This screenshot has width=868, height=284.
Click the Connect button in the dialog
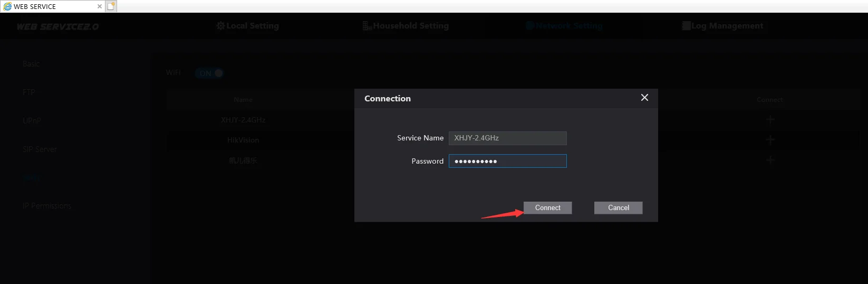547,208
